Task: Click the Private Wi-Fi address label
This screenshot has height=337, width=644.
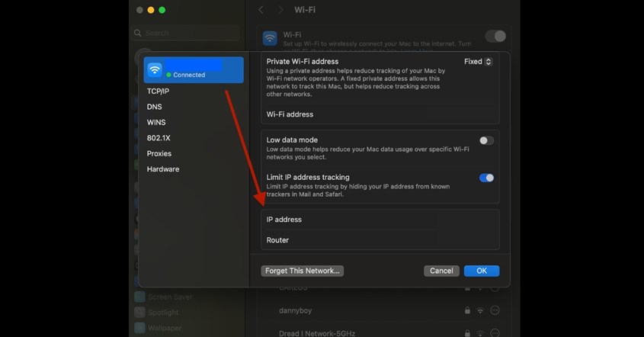Action: pyautogui.click(x=303, y=62)
